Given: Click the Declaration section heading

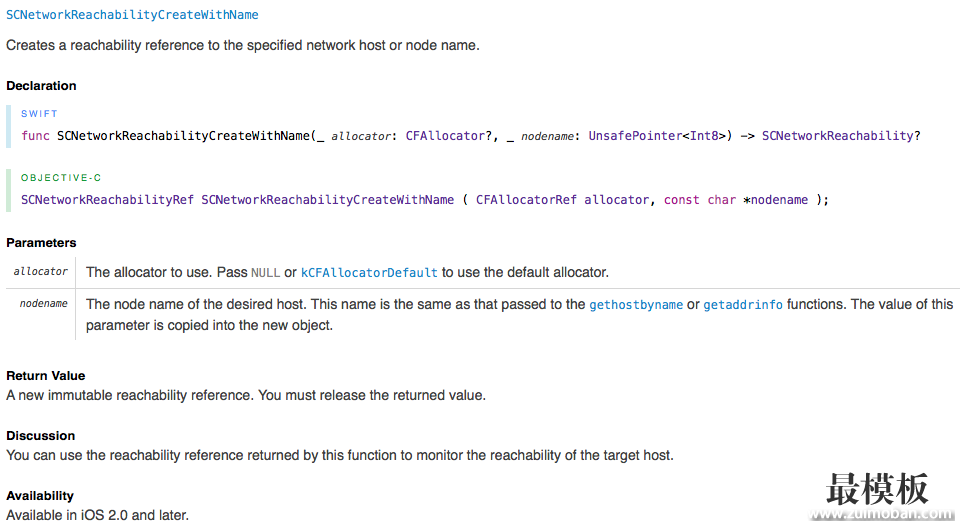Looking at the screenshot, I should coord(42,86).
